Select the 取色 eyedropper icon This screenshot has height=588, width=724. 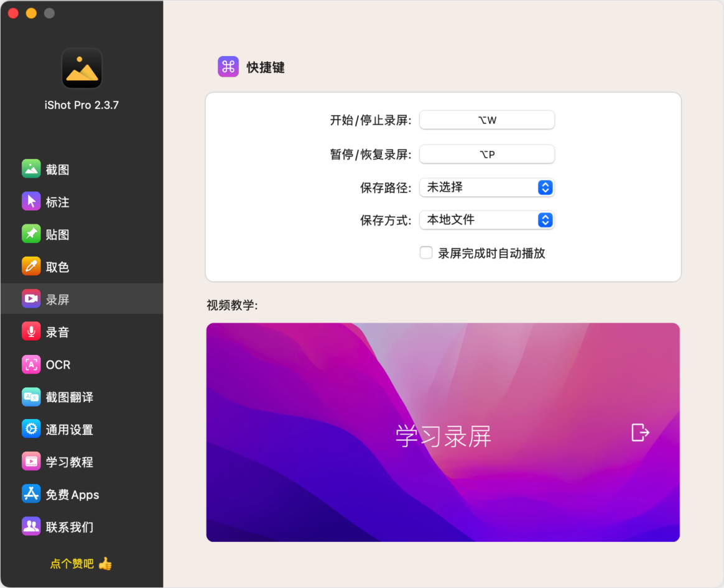(31, 266)
